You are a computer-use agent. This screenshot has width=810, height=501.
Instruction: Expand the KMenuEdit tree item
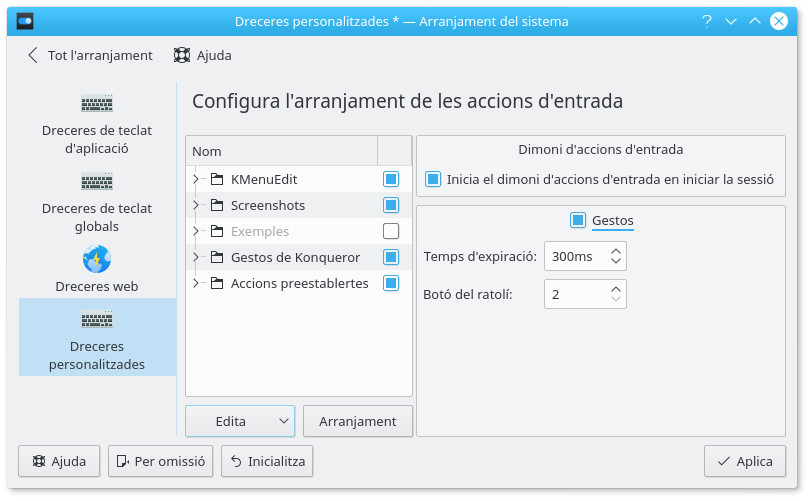pos(195,179)
